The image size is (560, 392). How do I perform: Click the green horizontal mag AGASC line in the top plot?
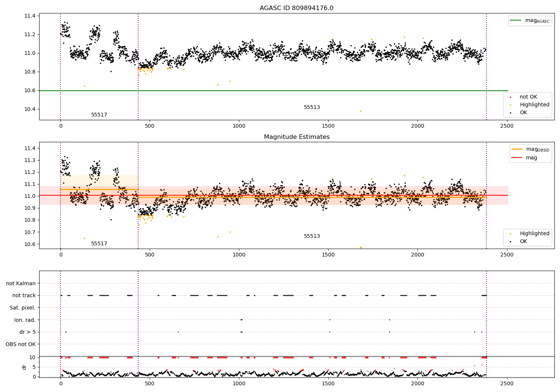(273, 91)
